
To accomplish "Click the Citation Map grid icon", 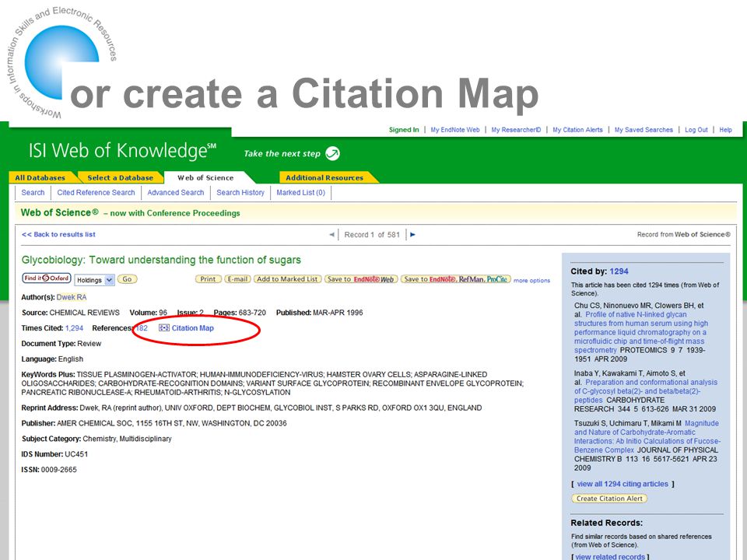I will (164, 327).
